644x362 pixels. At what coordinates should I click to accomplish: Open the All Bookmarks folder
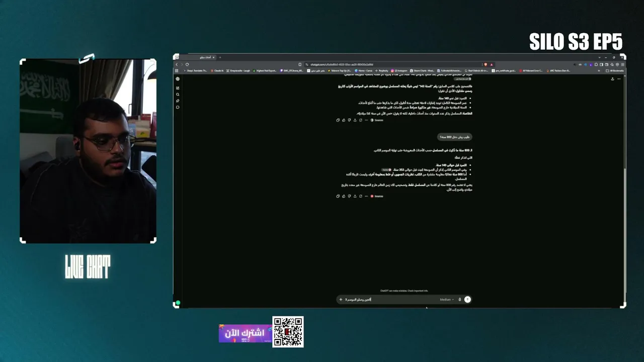point(614,71)
